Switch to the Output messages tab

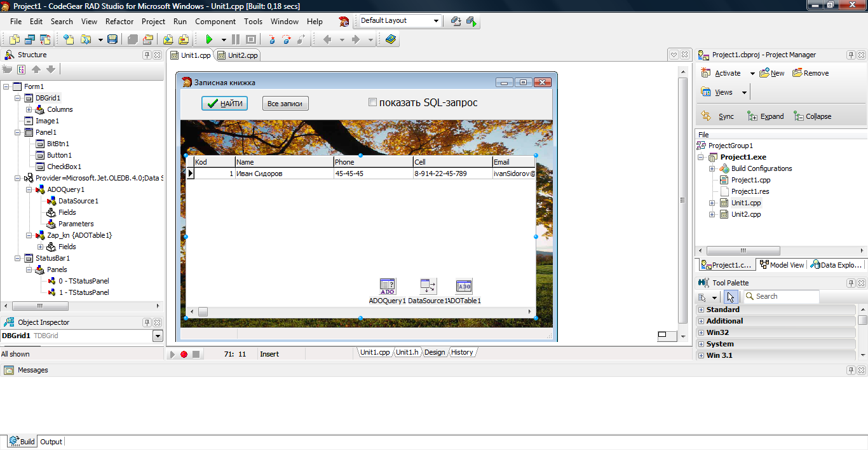click(51, 442)
